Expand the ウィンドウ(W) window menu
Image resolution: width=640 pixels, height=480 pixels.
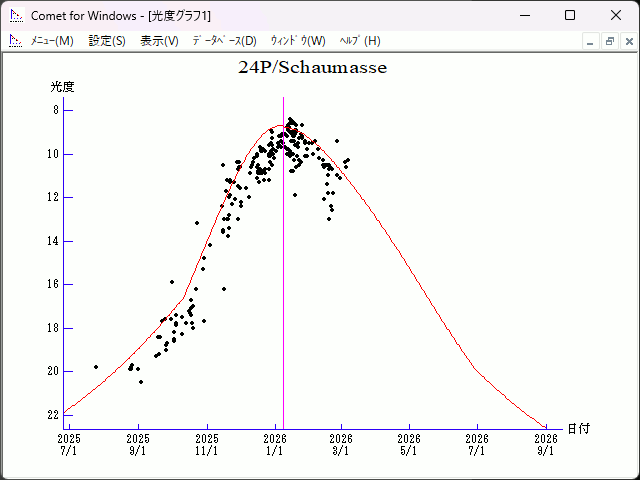tap(298, 41)
